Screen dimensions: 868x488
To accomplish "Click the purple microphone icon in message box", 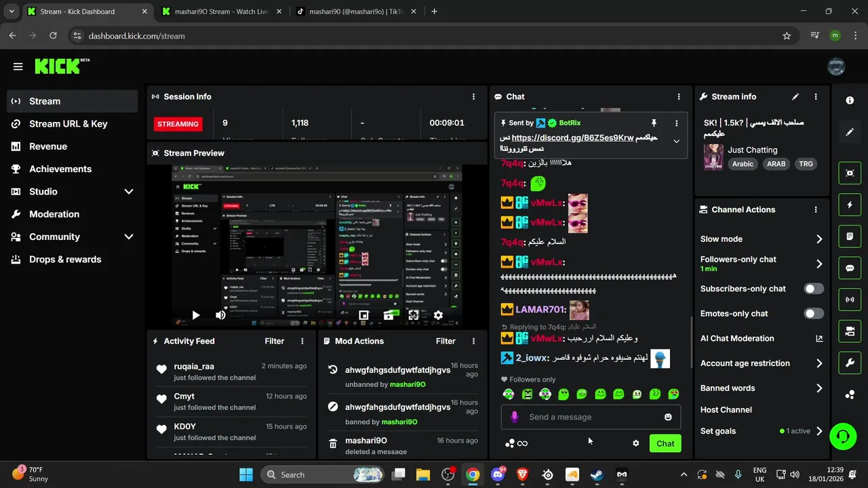I will [x=515, y=417].
